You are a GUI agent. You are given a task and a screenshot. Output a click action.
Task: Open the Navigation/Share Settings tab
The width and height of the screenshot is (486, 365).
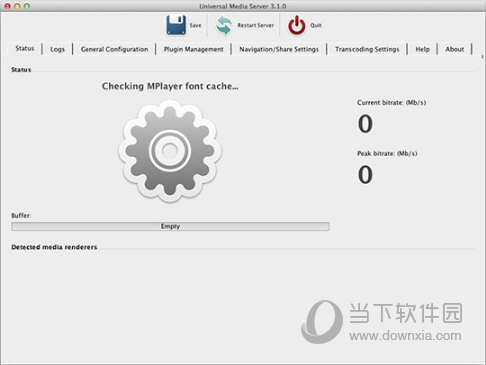[279, 49]
